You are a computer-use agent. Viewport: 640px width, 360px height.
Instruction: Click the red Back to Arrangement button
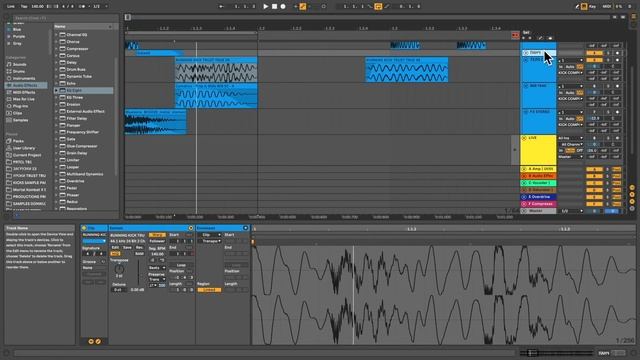click(515, 35)
